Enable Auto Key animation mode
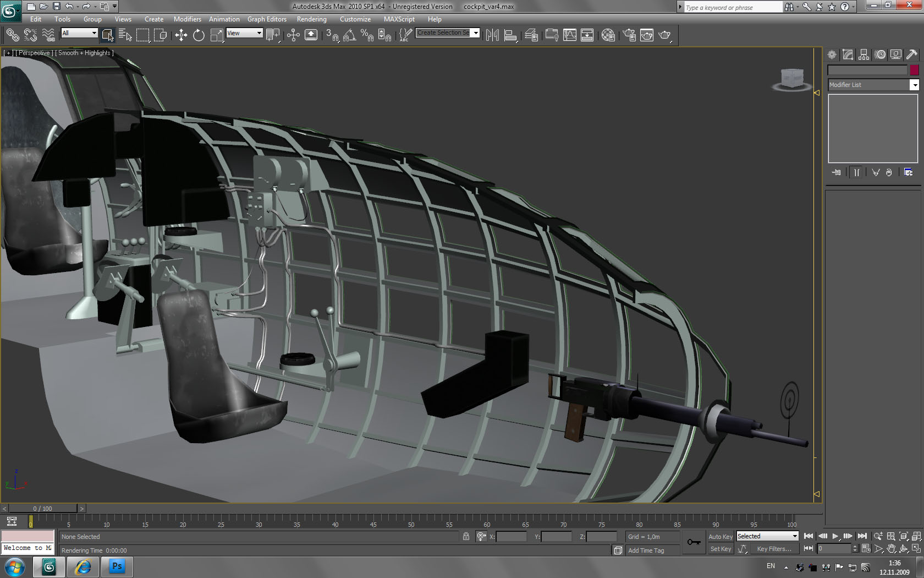The width and height of the screenshot is (924, 578). (x=720, y=536)
